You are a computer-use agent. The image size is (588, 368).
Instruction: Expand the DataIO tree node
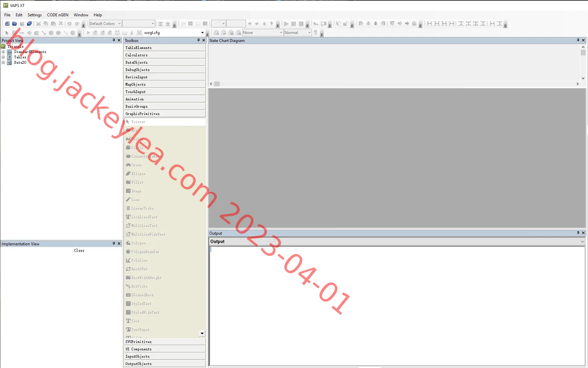3,62
